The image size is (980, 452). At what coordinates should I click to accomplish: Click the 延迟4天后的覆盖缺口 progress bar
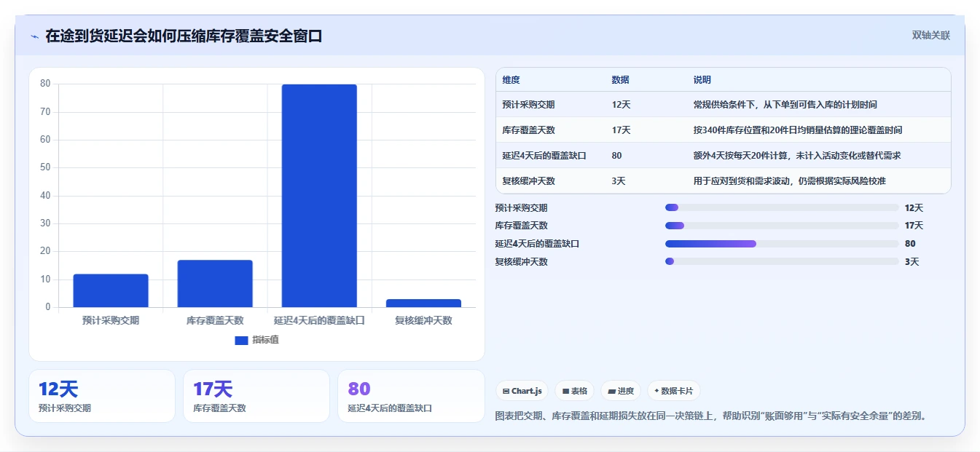point(782,244)
